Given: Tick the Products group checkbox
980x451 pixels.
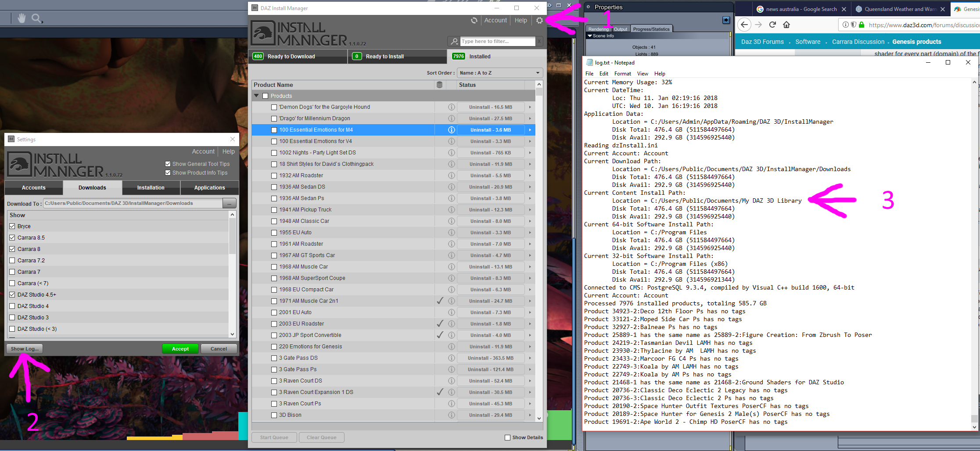Looking at the screenshot, I should (265, 96).
